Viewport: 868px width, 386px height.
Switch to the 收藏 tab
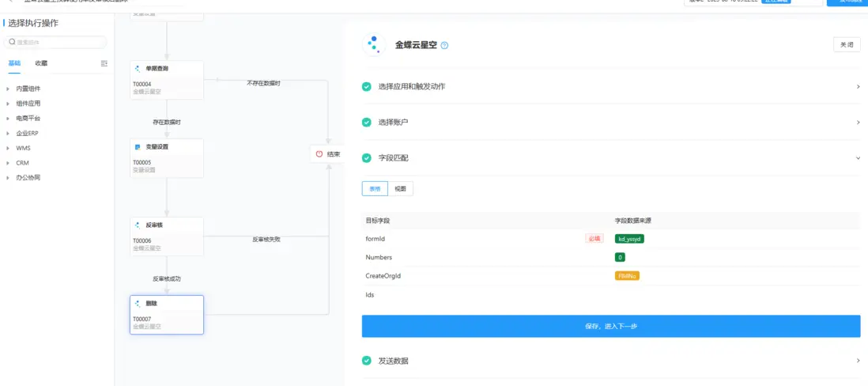click(41, 63)
